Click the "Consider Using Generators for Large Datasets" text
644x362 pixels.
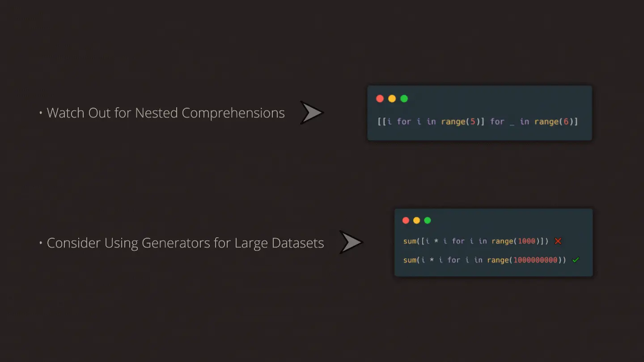(185, 243)
